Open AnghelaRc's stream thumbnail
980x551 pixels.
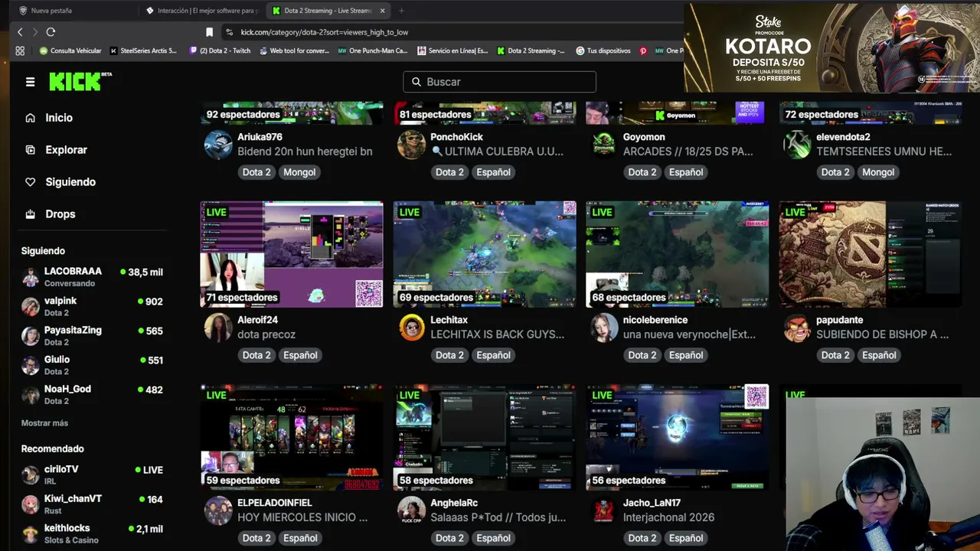[x=485, y=437]
